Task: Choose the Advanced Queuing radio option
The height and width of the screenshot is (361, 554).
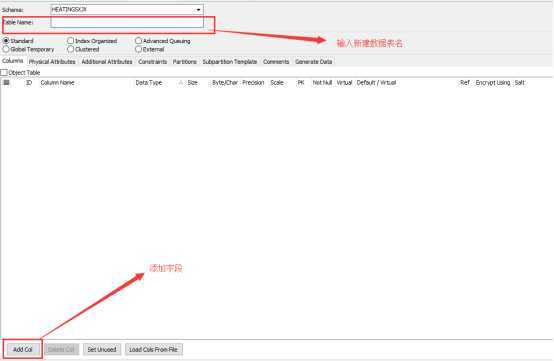Action: 138,41
